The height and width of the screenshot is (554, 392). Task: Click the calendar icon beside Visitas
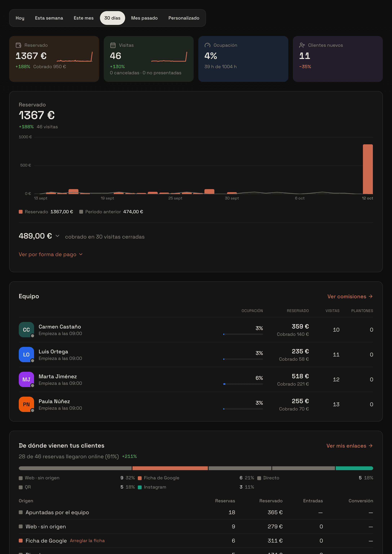(x=113, y=45)
